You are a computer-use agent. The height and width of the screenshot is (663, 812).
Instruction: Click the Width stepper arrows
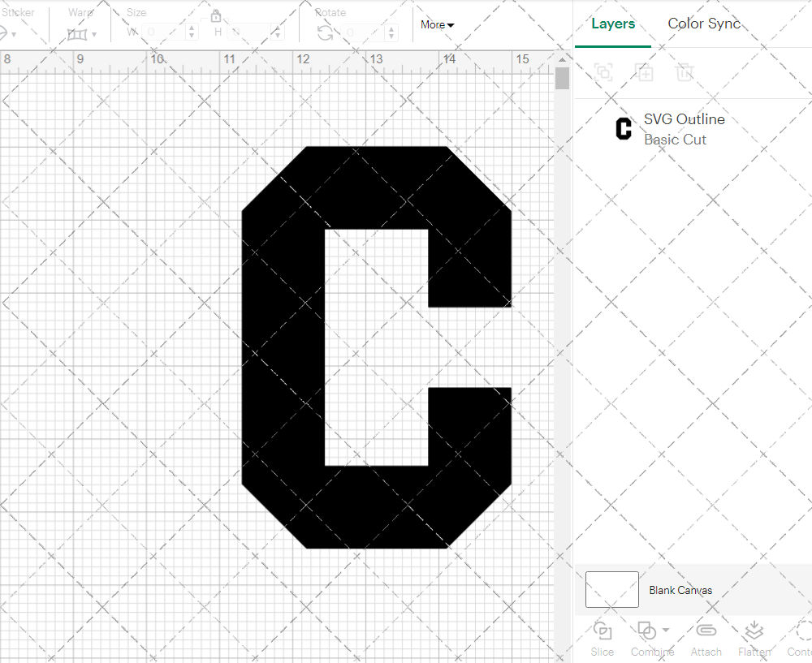(x=192, y=32)
